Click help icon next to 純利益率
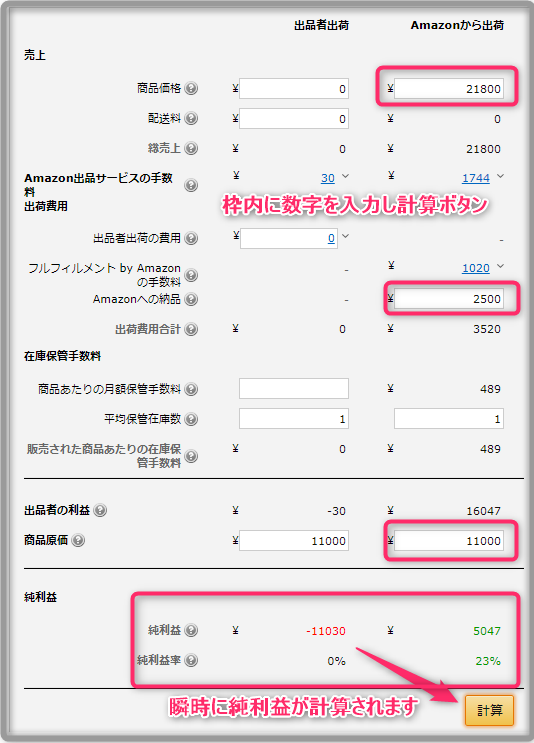This screenshot has height=743, width=534. click(x=191, y=660)
